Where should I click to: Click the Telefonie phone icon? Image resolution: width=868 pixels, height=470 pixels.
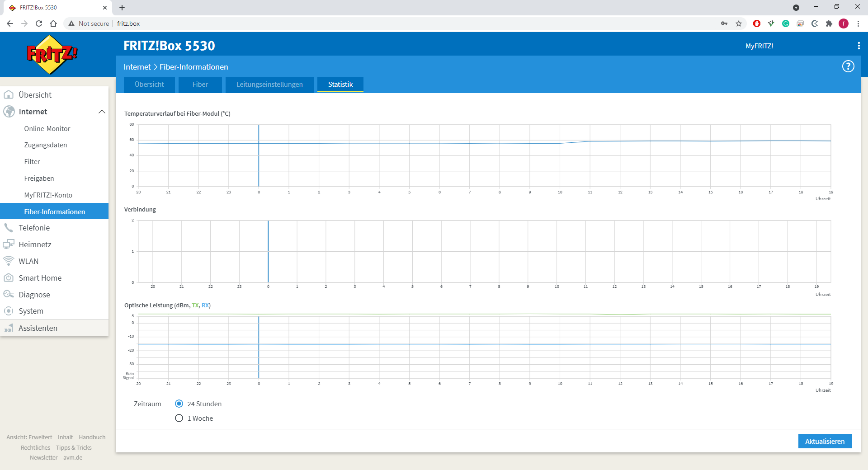click(9, 228)
